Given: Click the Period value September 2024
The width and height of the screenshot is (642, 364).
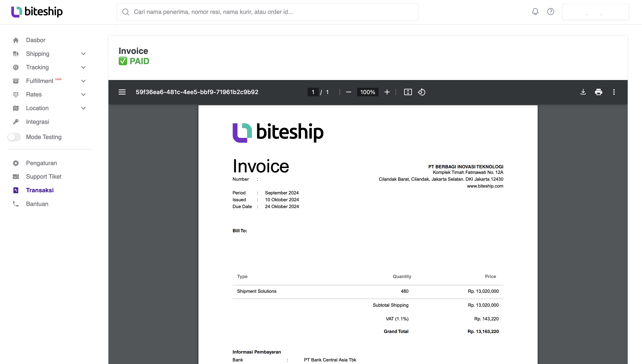Looking at the screenshot, I should [x=282, y=193].
